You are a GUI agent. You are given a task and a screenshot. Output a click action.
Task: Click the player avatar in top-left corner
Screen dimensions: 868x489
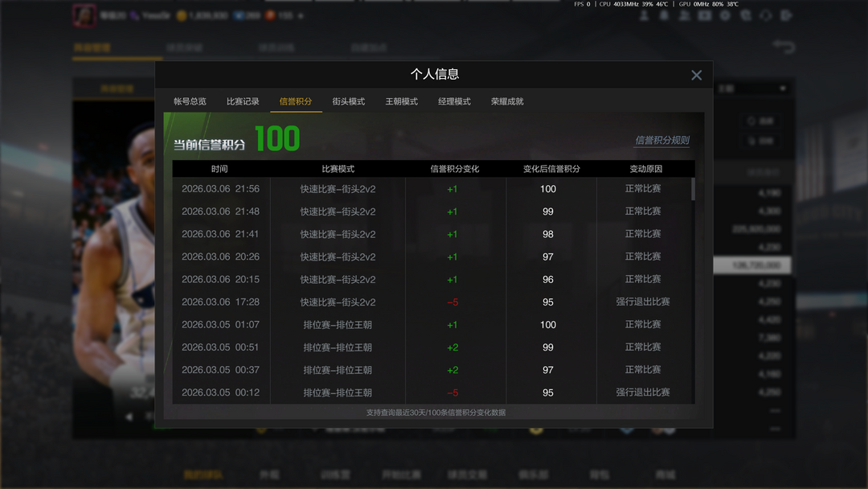click(84, 15)
